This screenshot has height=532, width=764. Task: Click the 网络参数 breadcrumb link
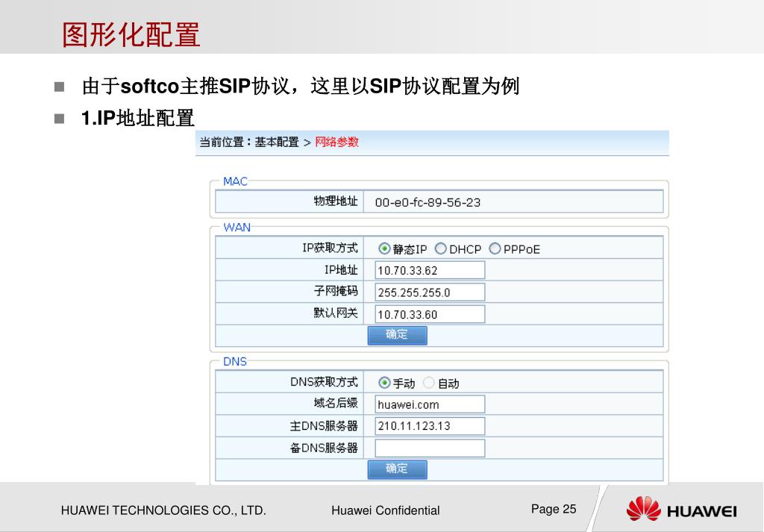click(x=336, y=142)
